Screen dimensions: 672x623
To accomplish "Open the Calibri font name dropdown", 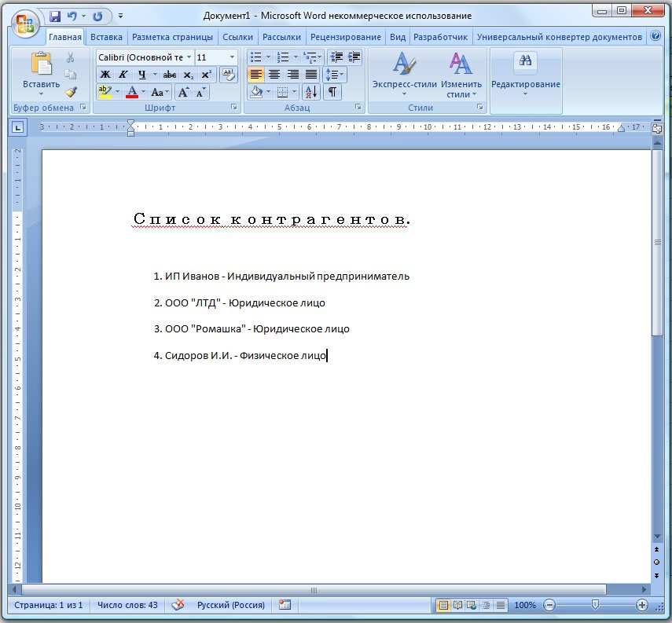I will (189, 57).
